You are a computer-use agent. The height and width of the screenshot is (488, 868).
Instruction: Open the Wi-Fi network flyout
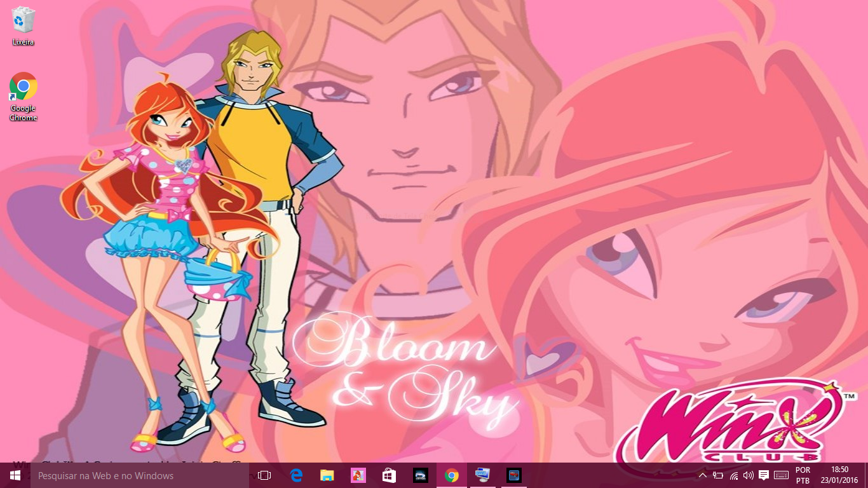(734, 475)
